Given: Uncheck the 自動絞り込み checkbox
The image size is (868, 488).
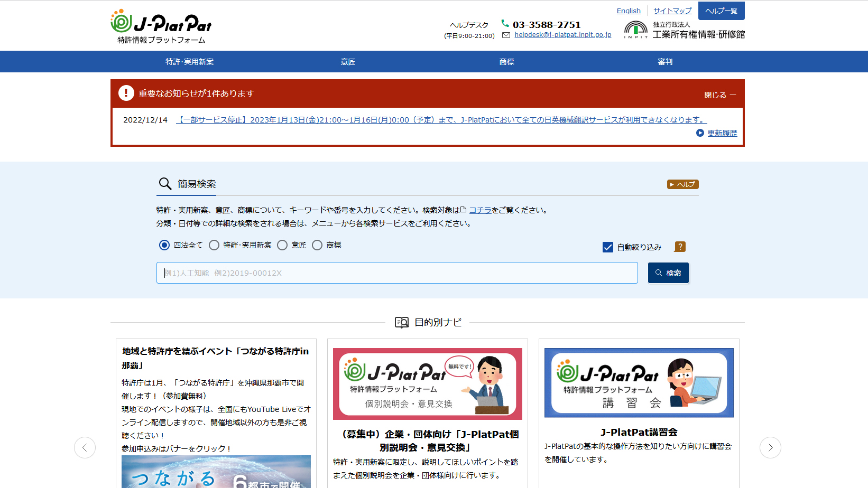Looking at the screenshot, I should tap(608, 247).
